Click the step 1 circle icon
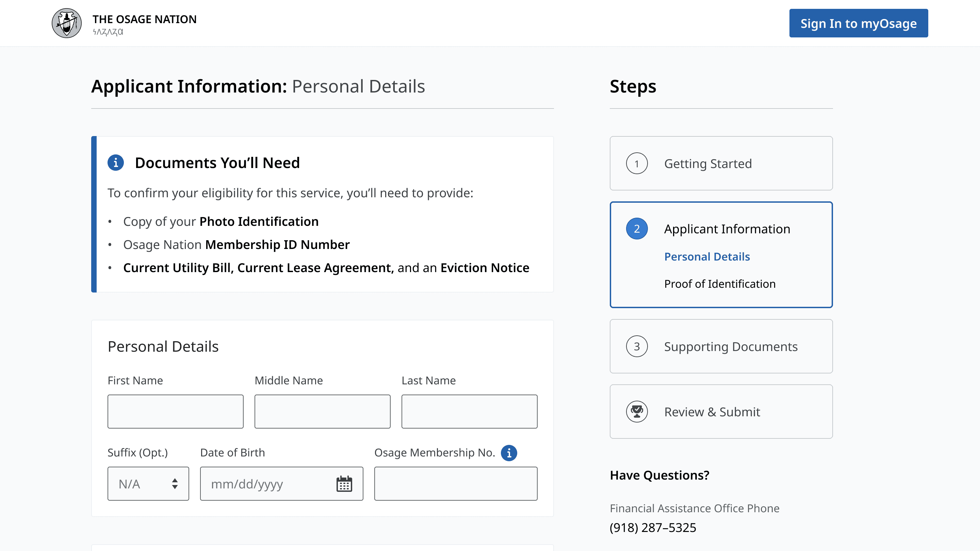 [636, 164]
